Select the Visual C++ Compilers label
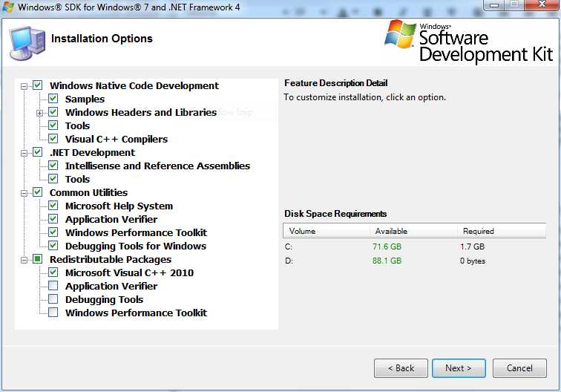The height and width of the screenshot is (392, 561). (117, 140)
